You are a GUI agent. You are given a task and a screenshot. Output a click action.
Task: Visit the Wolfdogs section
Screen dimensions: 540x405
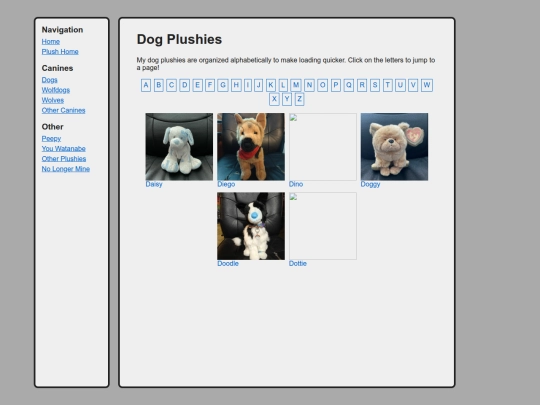click(x=56, y=90)
